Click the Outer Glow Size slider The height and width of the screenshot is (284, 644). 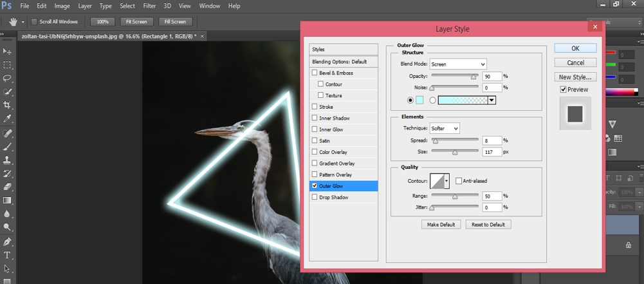pyautogui.click(x=455, y=151)
